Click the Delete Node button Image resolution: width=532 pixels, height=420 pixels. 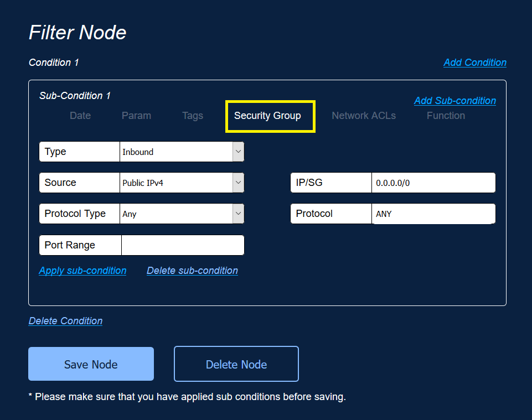tap(236, 364)
